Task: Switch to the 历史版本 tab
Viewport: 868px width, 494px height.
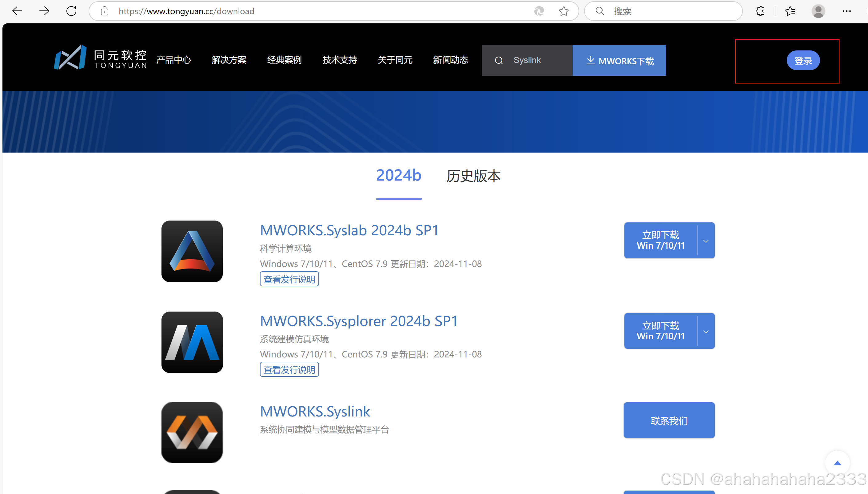Action: coord(473,176)
